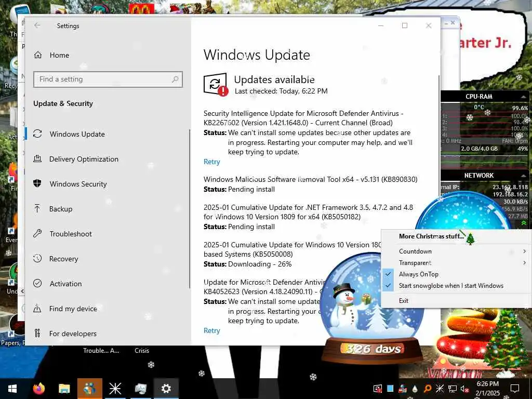Choose Exit in snowglobe menu
This screenshot has width=532, height=399.
[x=456, y=301]
